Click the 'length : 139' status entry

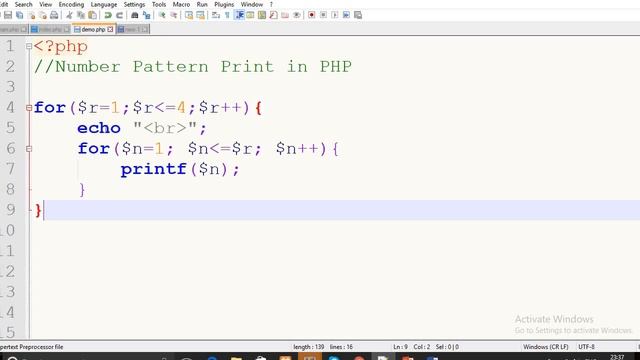point(309,347)
